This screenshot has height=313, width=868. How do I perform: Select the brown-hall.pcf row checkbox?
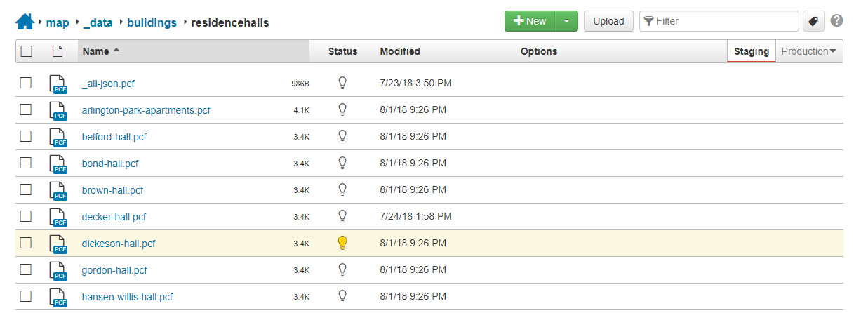[26, 189]
